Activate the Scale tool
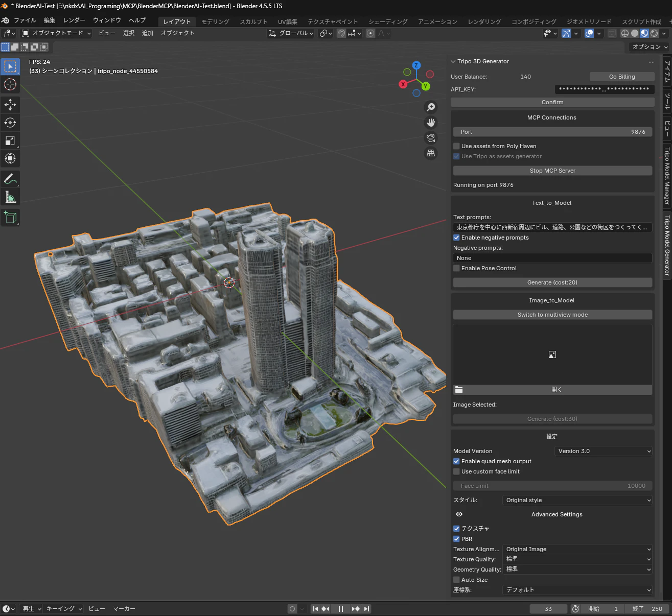Viewport: 672px width, 616px height. [x=10, y=140]
